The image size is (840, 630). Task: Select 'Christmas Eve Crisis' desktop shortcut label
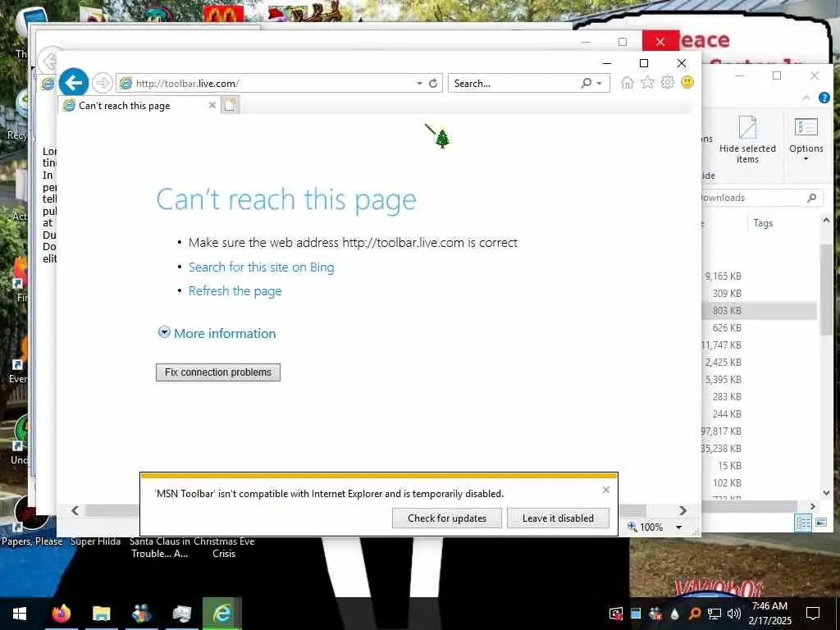tap(224, 547)
